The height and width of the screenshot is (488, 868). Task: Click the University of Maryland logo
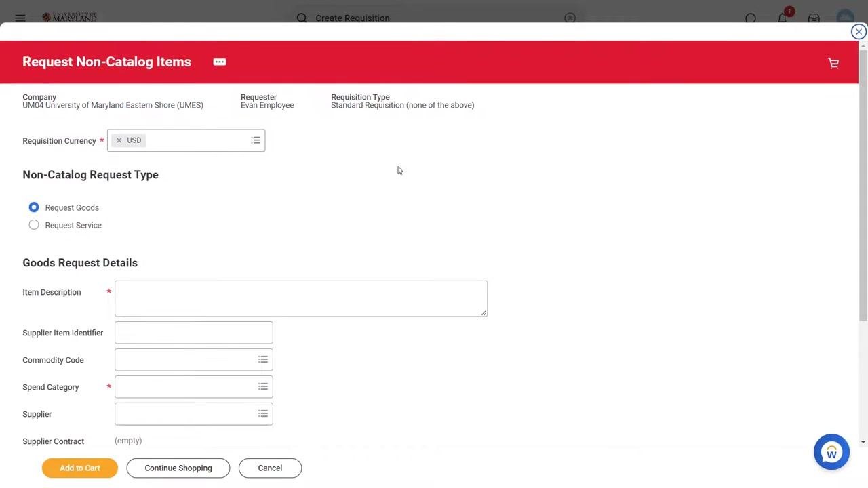[x=69, y=18]
